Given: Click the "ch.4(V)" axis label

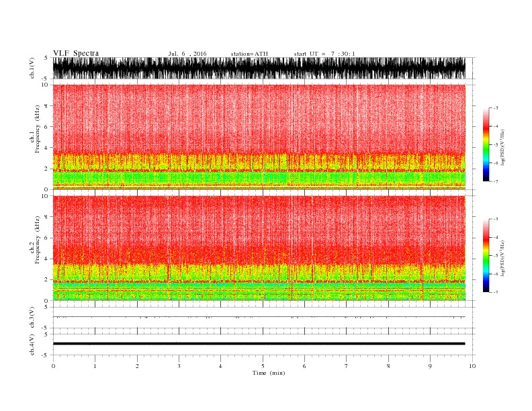Looking at the screenshot, I should [x=32, y=345].
